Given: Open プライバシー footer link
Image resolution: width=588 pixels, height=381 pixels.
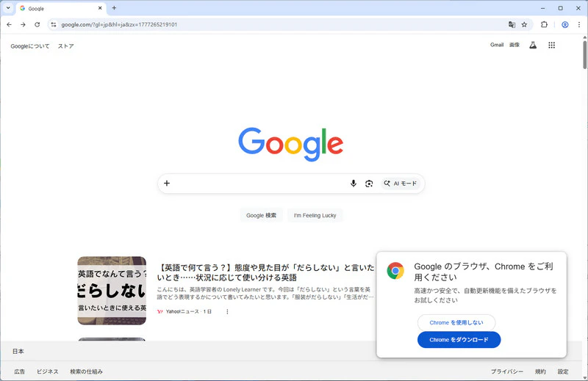Looking at the screenshot, I should [x=507, y=371].
